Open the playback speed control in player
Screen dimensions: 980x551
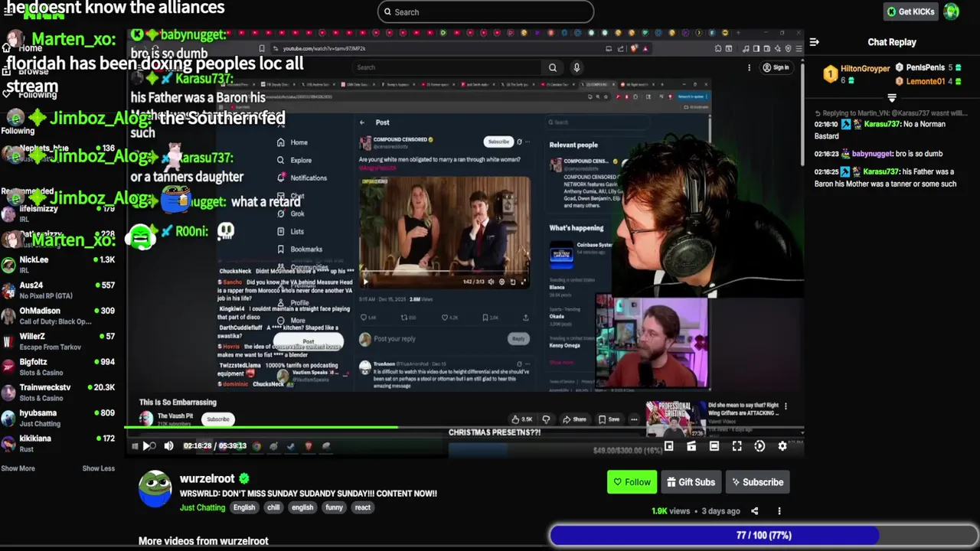[759, 446]
